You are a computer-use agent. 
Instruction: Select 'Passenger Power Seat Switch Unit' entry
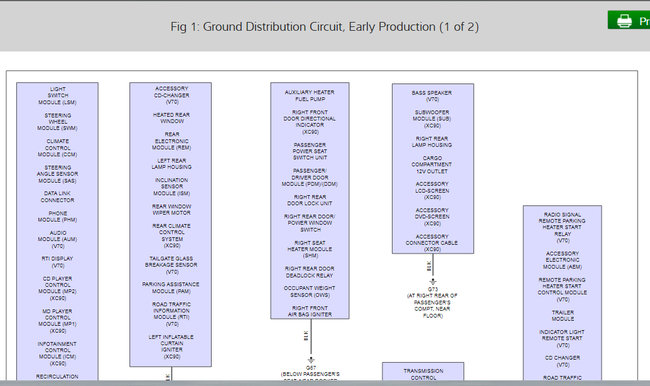point(310,151)
